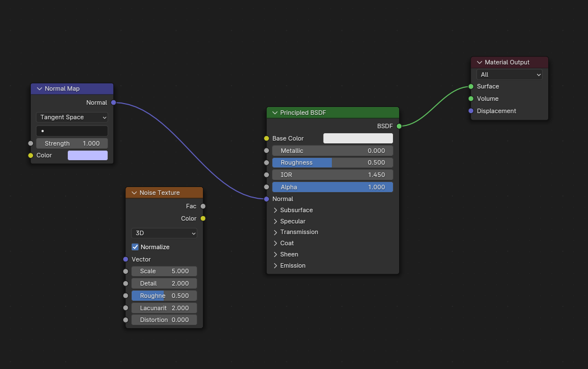Collapse the Principled BSDF node
Screen dimensions: 588x369
[275, 113]
